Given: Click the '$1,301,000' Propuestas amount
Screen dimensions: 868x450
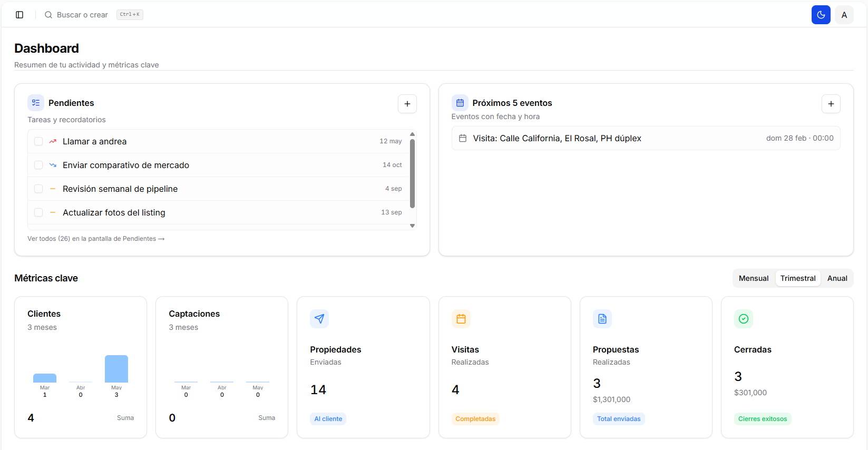Looking at the screenshot, I should point(611,399).
